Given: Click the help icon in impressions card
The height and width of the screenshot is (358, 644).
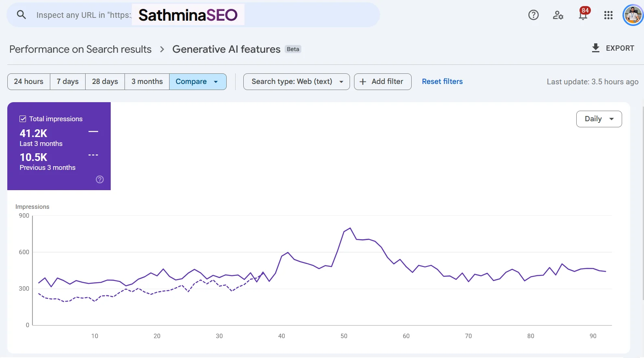Looking at the screenshot, I should (x=100, y=179).
